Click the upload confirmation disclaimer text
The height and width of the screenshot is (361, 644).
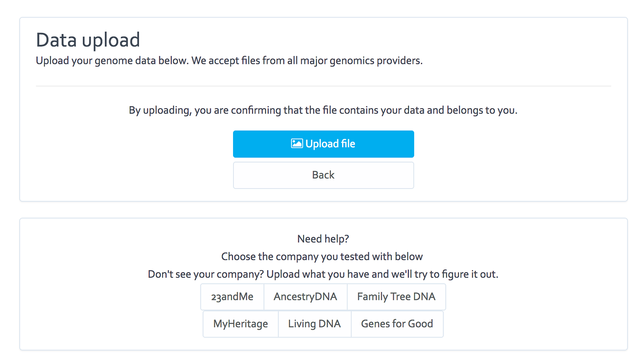323,110
